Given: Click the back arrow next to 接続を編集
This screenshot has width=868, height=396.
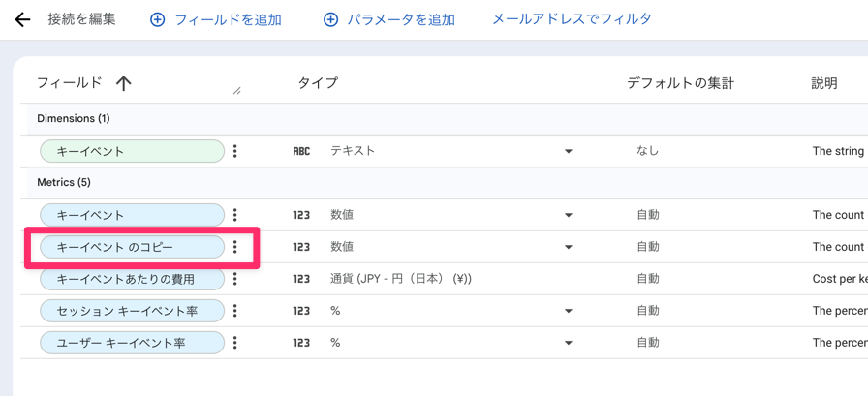Looking at the screenshot, I should pos(22,20).
